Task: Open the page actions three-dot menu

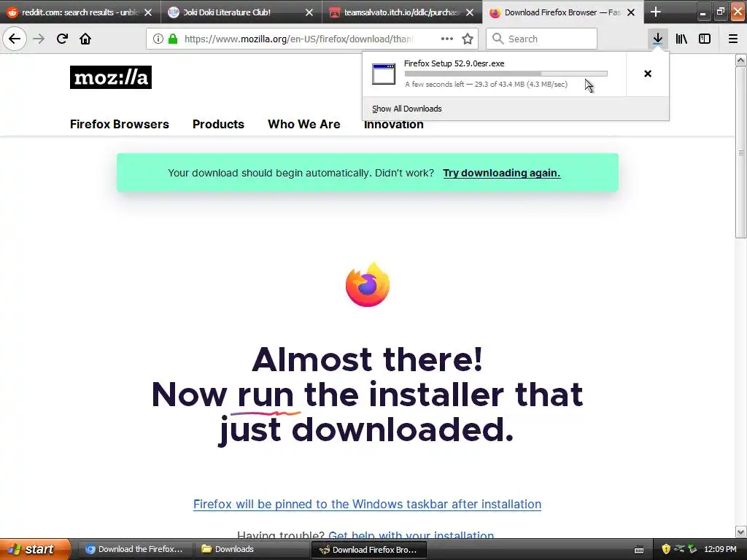Action: (447, 39)
